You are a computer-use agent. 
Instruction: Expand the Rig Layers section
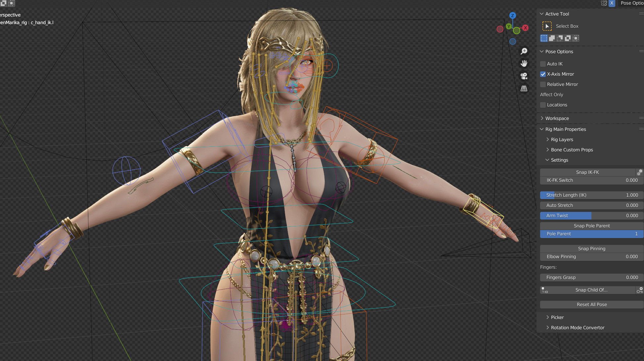click(562, 140)
